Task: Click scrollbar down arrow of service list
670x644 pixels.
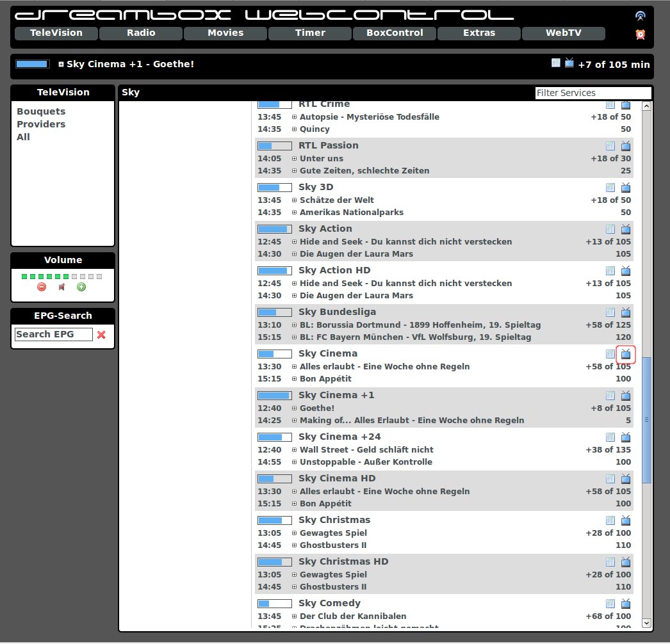Action: pos(646,623)
